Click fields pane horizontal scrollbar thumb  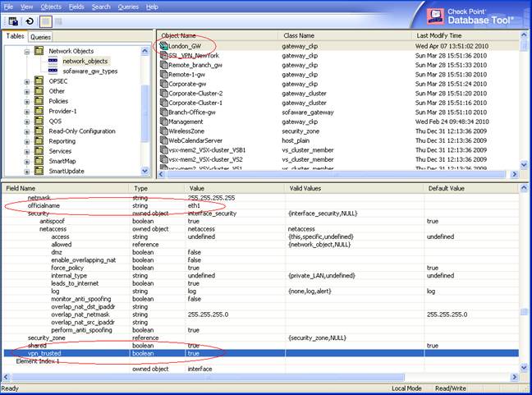pyautogui.click(x=208, y=377)
